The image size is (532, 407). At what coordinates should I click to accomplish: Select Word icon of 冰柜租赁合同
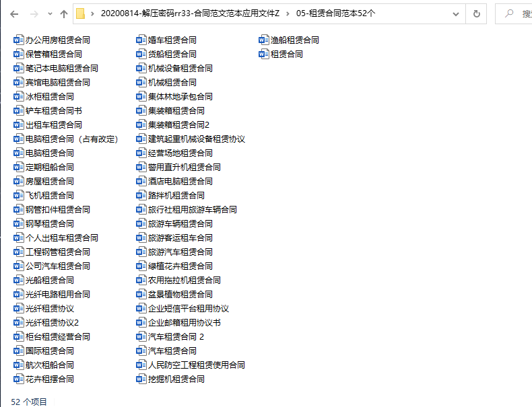[19, 97]
